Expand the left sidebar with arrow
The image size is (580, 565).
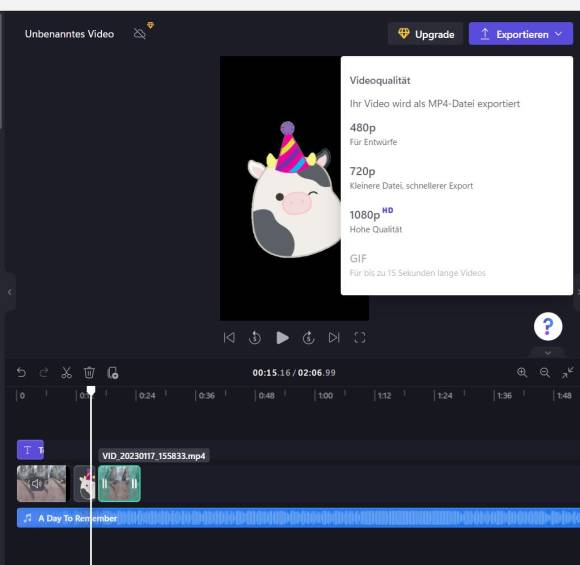[x=9, y=292]
